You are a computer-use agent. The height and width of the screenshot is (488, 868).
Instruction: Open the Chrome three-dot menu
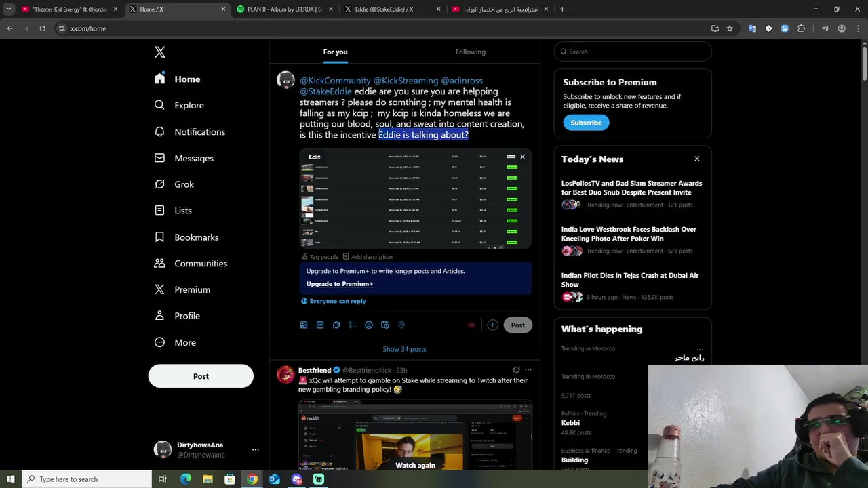click(x=856, y=28)
